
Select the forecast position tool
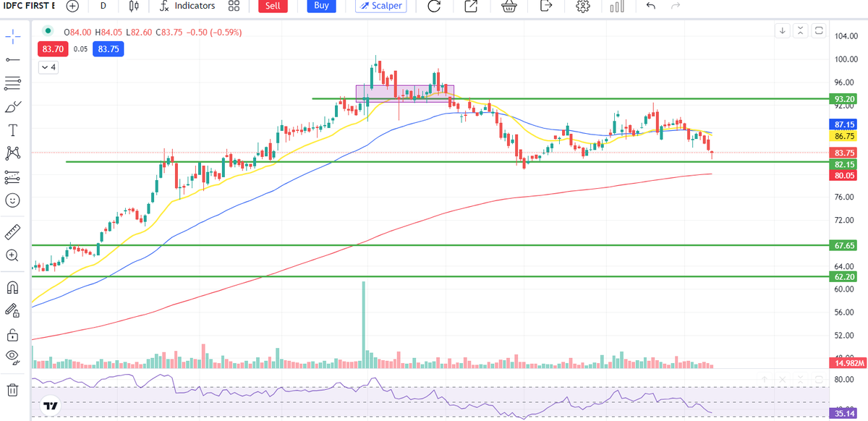click(x=12, y=176)
